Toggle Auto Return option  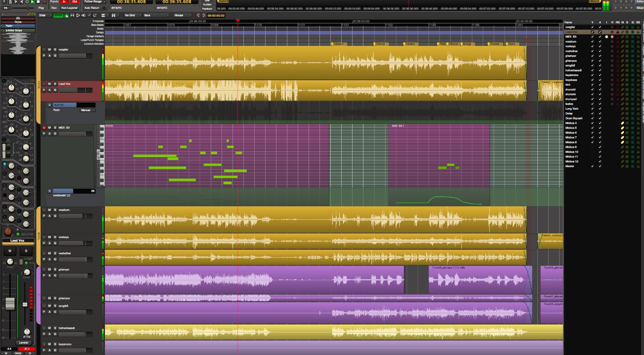pos(95,8)
